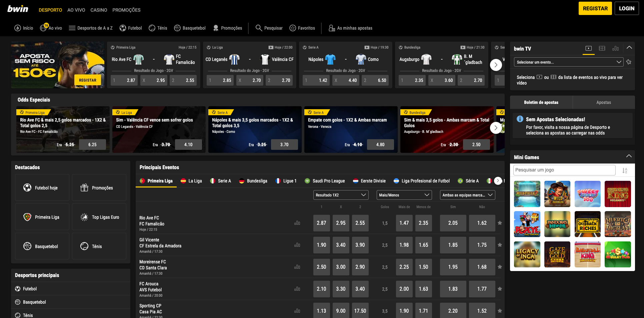
Task: Open PROMOÇÕES top menu
Action: 126,10
